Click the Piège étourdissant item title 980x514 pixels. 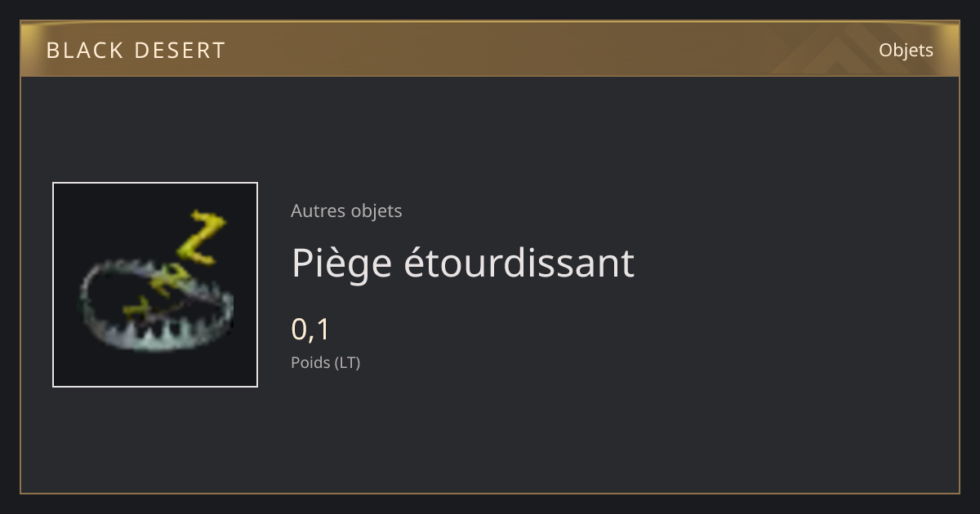pyautogui.click(x=462, y=263)
